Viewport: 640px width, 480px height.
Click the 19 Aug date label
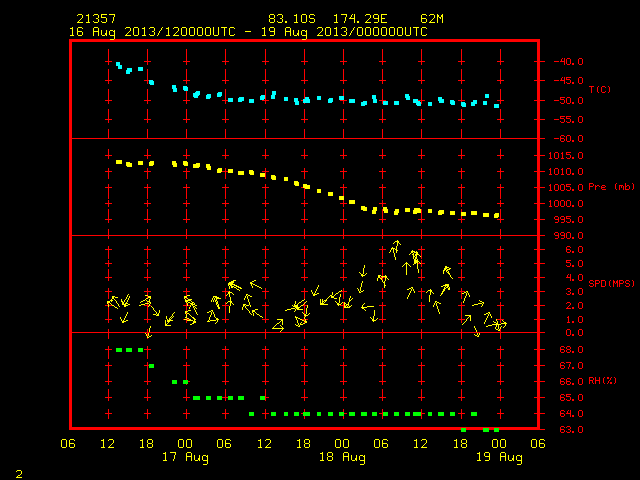point(499,457)
